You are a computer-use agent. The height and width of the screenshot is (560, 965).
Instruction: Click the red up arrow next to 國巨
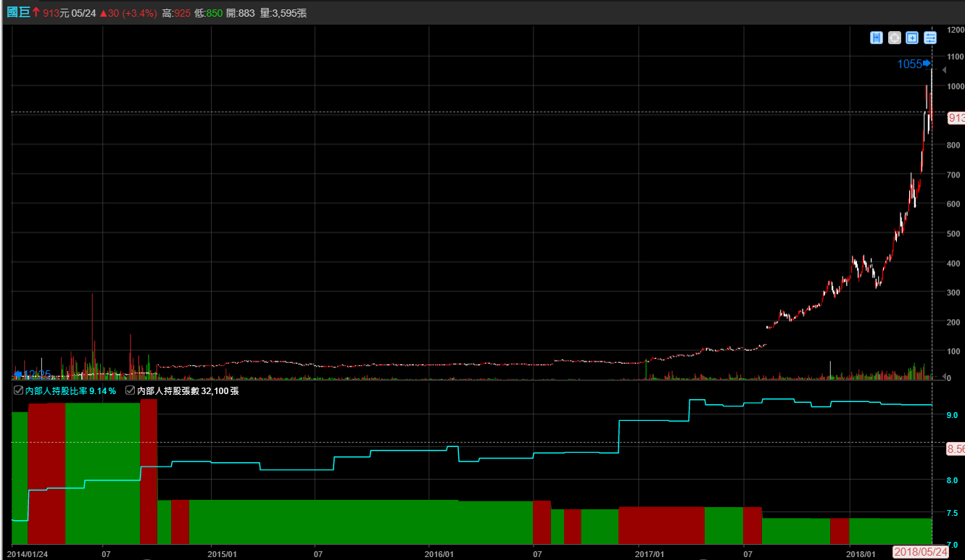pos(36,12)
